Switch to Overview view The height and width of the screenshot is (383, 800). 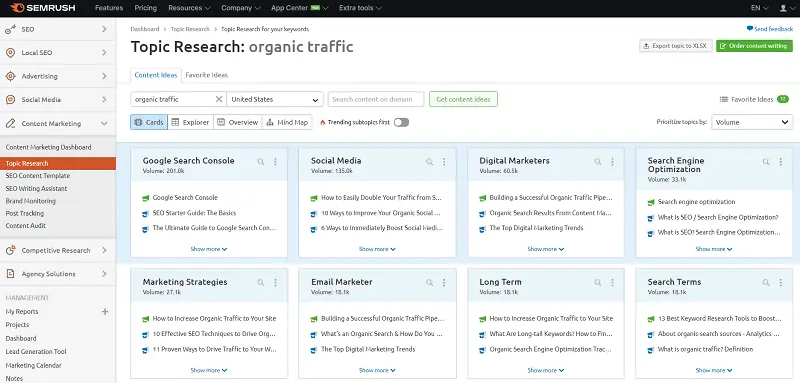238,122
